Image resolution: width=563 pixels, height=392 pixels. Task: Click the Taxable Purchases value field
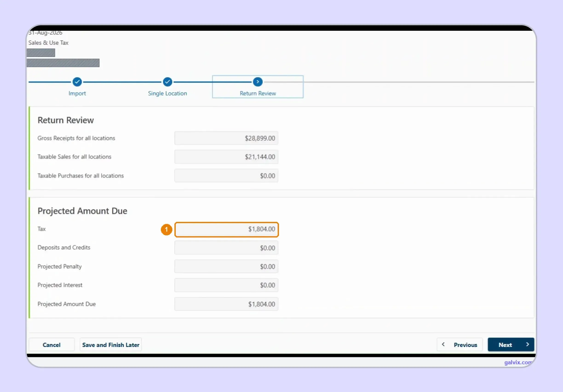pos(226,176)
